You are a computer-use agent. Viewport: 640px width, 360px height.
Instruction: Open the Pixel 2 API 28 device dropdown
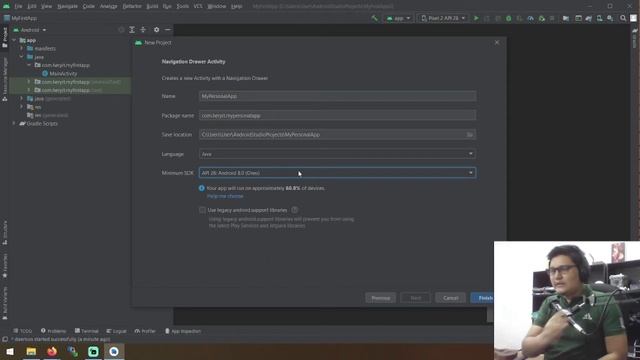(443, 18)
